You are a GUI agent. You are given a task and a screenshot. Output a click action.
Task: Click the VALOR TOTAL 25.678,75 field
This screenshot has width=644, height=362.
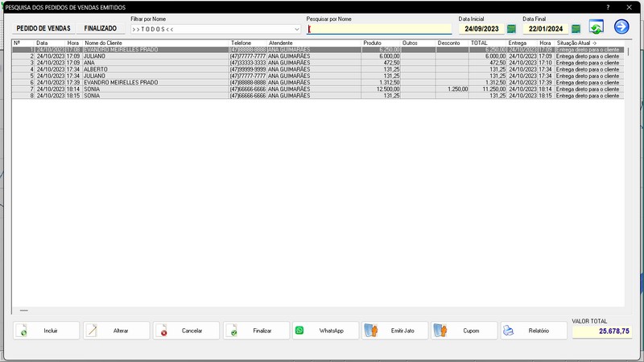pos(602,331)
